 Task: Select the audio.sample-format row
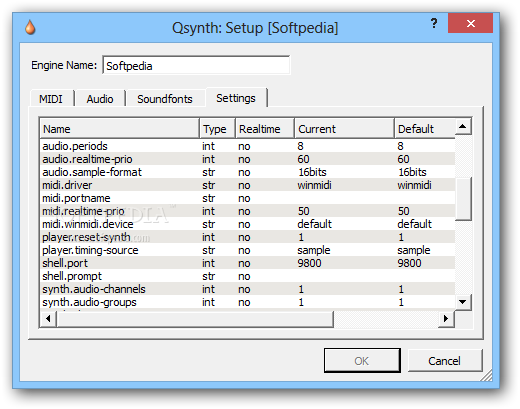[x=247, y=172]
